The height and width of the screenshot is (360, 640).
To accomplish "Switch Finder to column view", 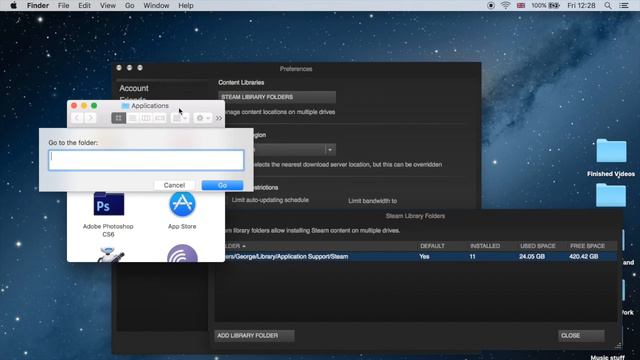I will pyautogui.click(x=146, y=118).
